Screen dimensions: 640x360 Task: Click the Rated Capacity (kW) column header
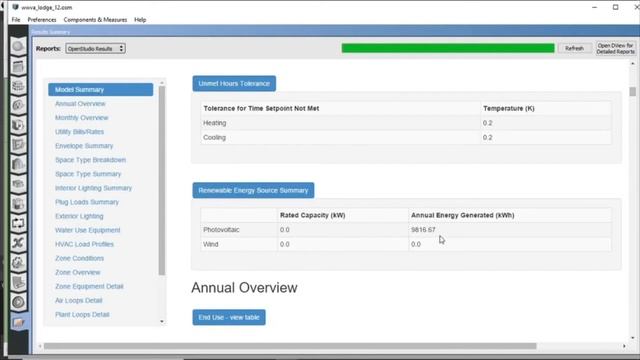(313, 215)
